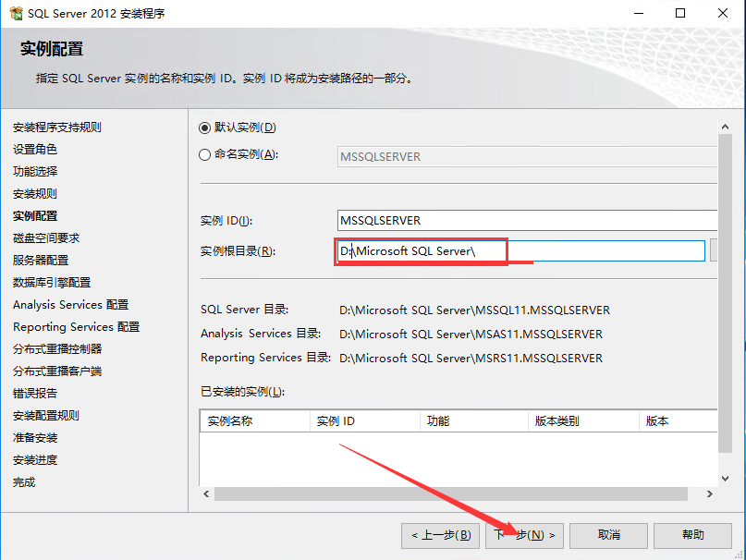
Task: Select Reporting Services 配置 step
Action: pos(76,327)
